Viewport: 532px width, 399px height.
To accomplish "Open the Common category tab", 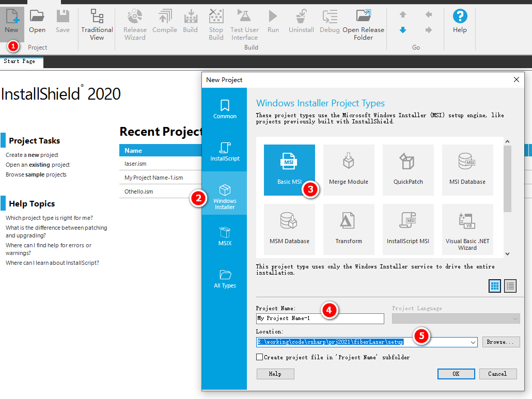I will (225, 109).
